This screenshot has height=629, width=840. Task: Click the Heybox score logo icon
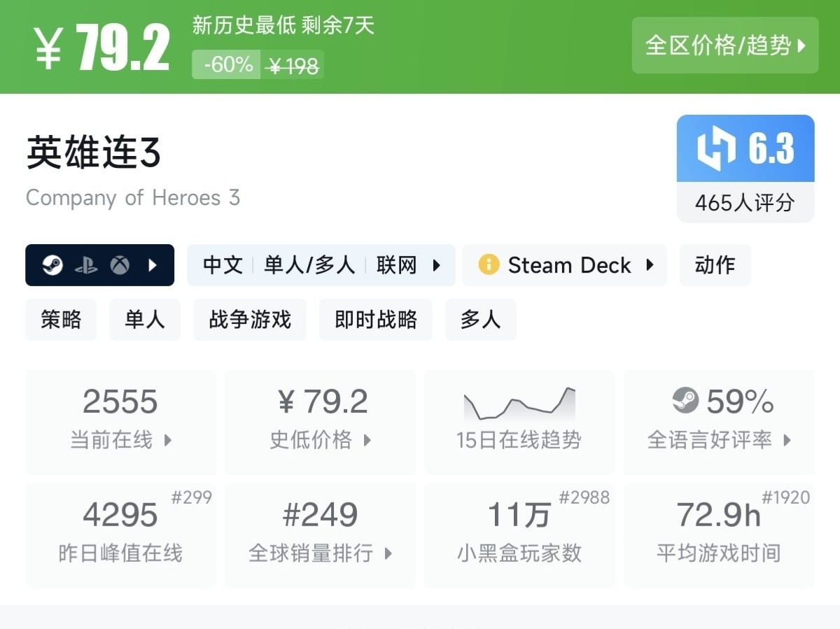[x=716, y=148]
